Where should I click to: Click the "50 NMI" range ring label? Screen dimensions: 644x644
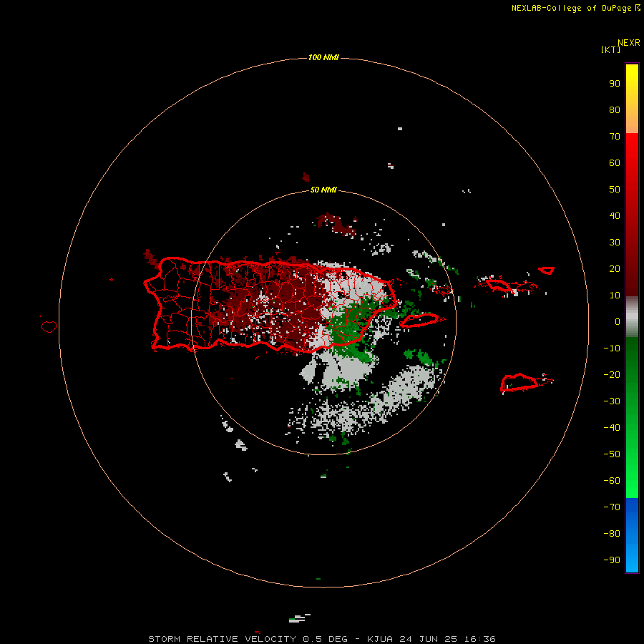[323, 190]
